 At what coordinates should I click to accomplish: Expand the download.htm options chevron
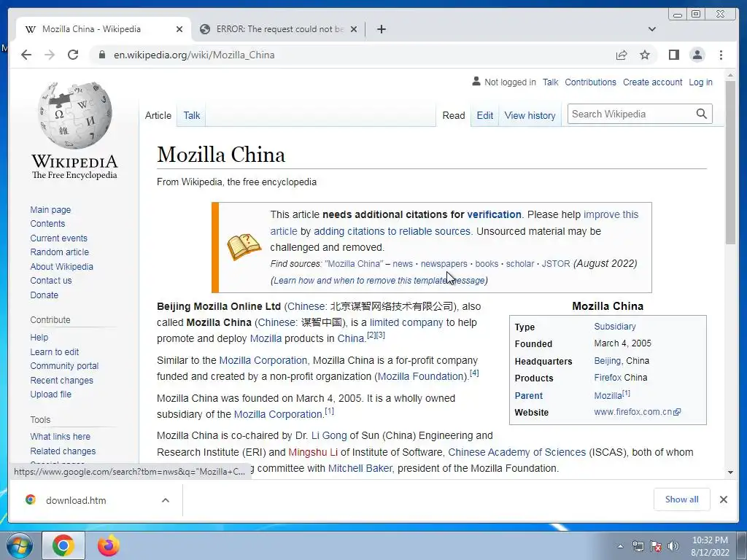pos(166,500)
